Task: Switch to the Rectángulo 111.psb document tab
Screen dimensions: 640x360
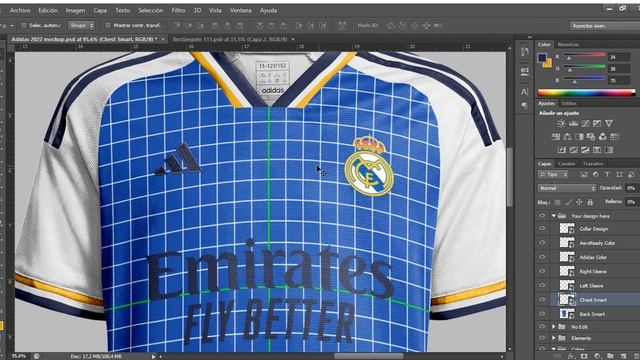Action: 230,39
